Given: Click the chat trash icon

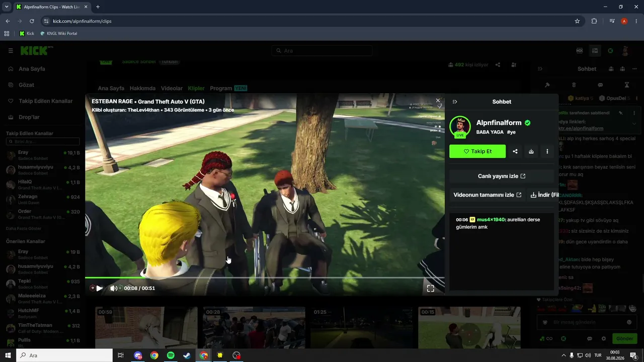Looking at the screenshot, I should point(574,85).
